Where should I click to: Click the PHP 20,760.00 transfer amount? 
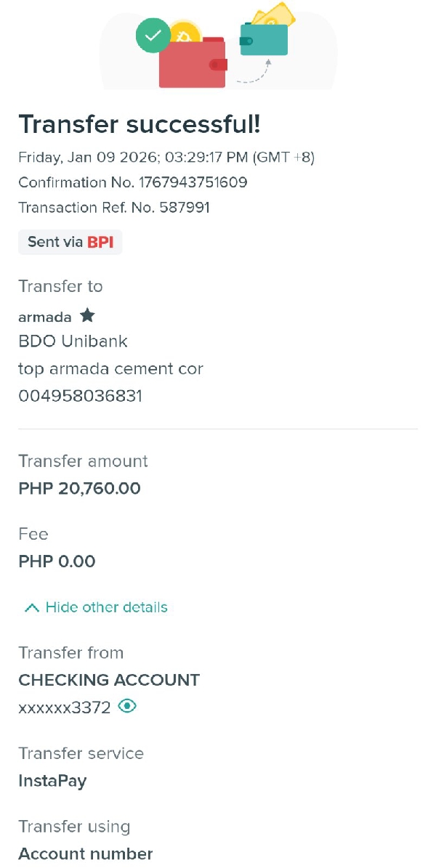pyautogui.click(x=79, y=488)
